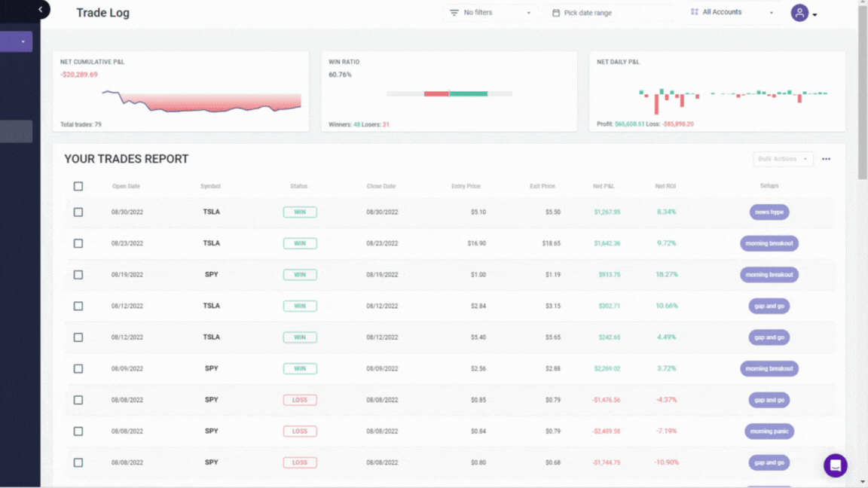Click the $1,267.95 net P&L value

[x=607, y=212]
